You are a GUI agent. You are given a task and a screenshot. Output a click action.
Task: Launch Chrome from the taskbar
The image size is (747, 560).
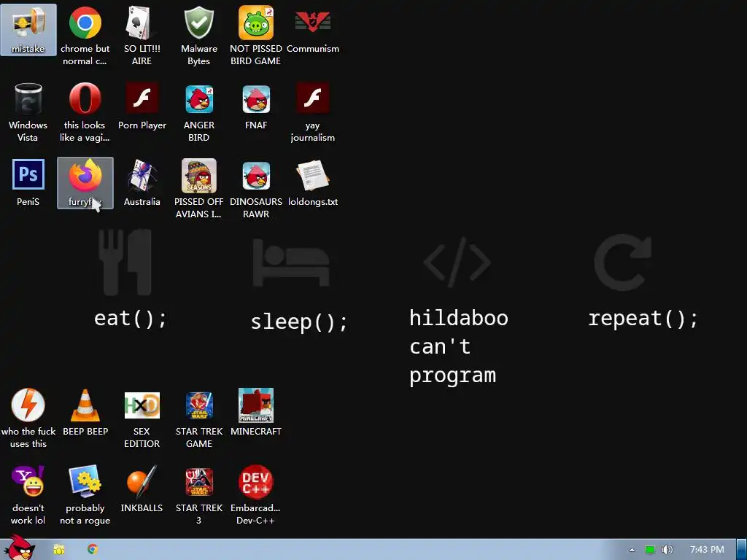point(93,550)
